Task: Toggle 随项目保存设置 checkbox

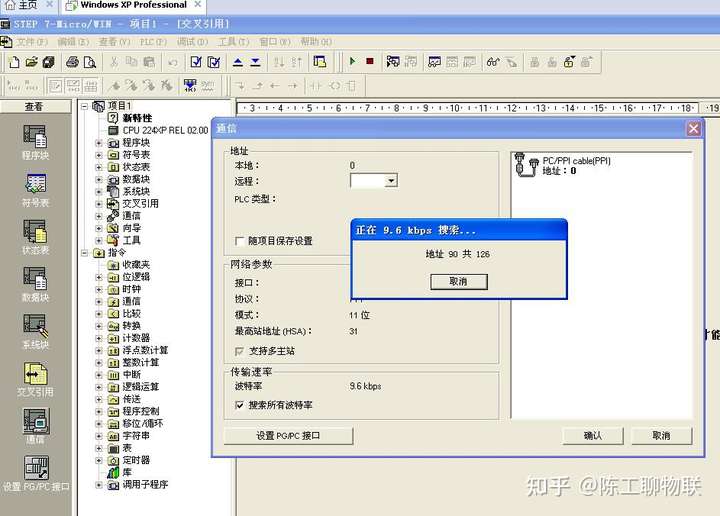Action: point(239,241)
